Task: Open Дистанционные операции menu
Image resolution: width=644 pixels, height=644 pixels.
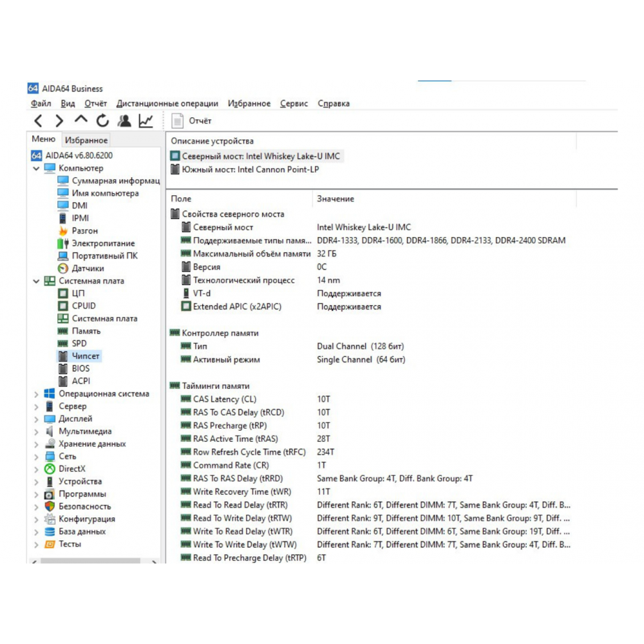Action: [167, 104]
